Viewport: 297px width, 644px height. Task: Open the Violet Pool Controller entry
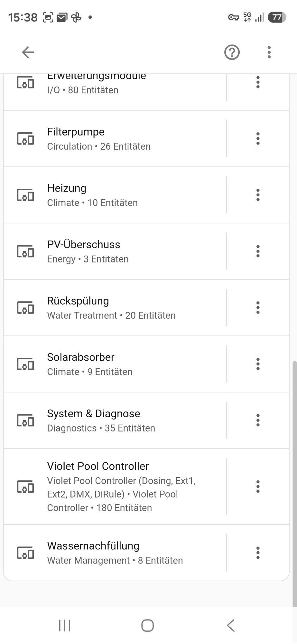pyautogui.click(x=115, y=486)
